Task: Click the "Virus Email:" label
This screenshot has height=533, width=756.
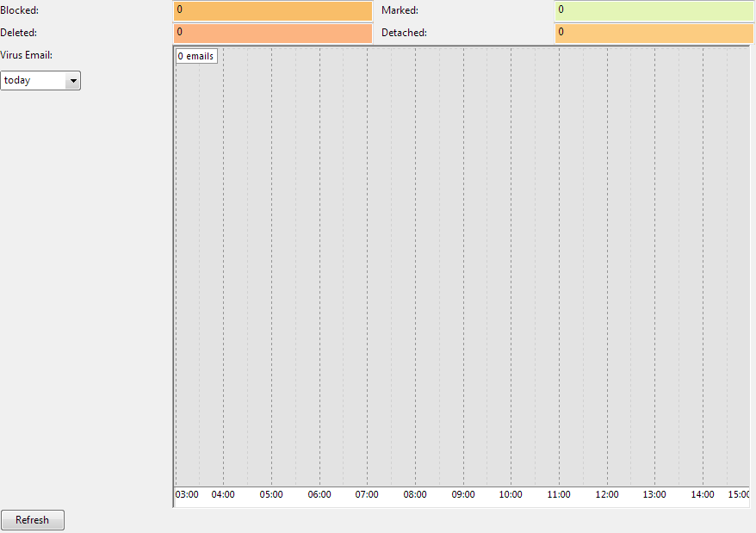Action: coord(27,54)
